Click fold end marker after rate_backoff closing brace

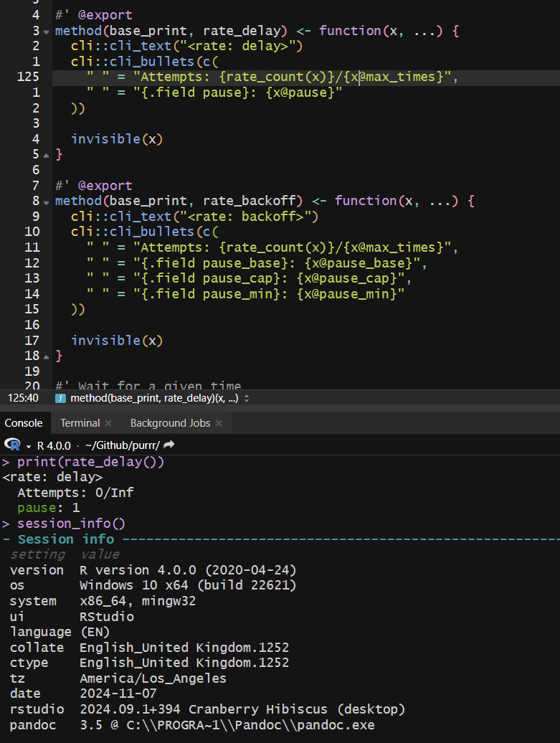point(47,356)
